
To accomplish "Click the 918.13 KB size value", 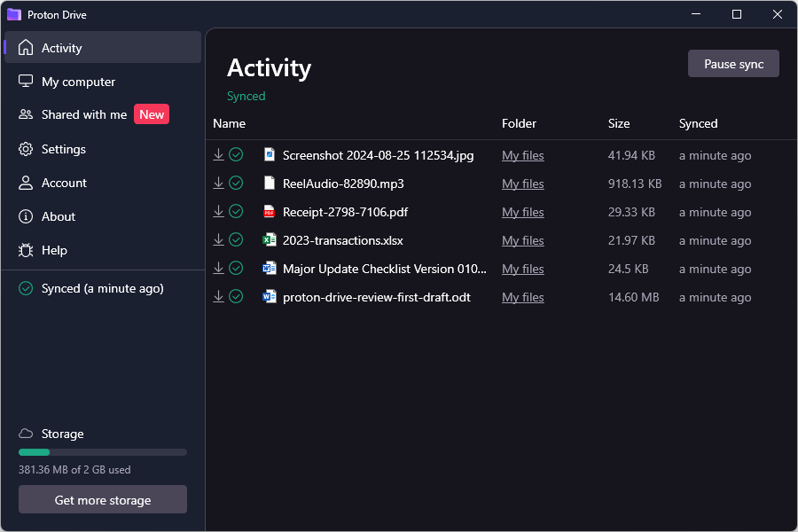I will (x=635, y=184).
